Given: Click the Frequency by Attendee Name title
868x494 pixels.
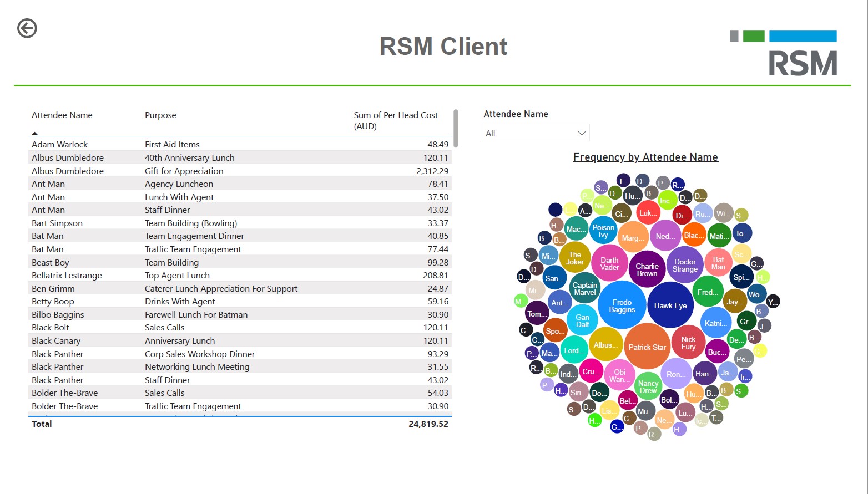Looking at the screenshot, I should point(645,157).
